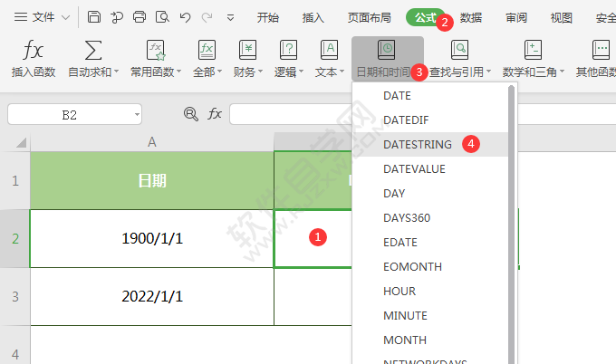The image size is (616, 364).
Task: Choose MONTH from function list
Action: point(430,340)
